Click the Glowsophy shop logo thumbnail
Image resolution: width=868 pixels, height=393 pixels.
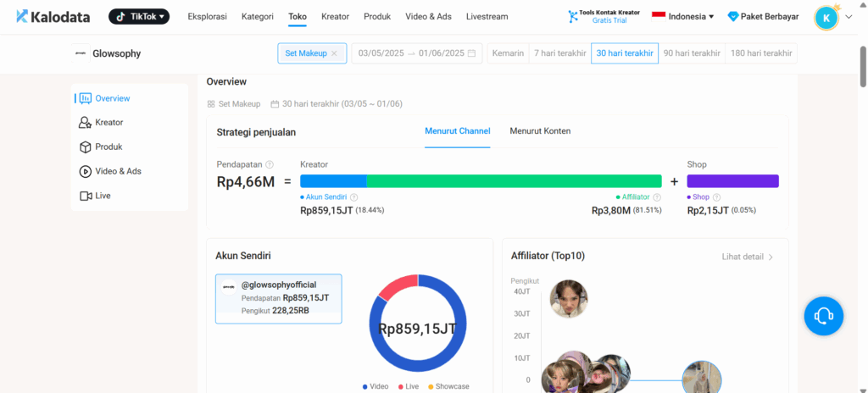(81, 53)
